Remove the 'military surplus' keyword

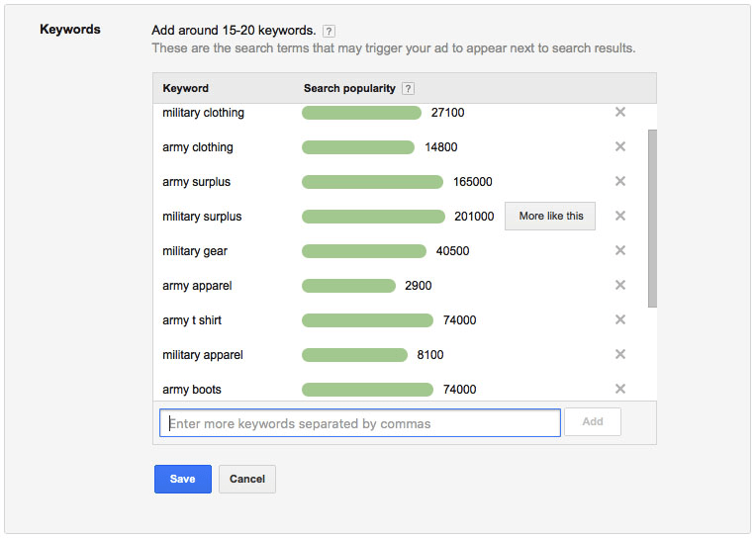(620, 216)
